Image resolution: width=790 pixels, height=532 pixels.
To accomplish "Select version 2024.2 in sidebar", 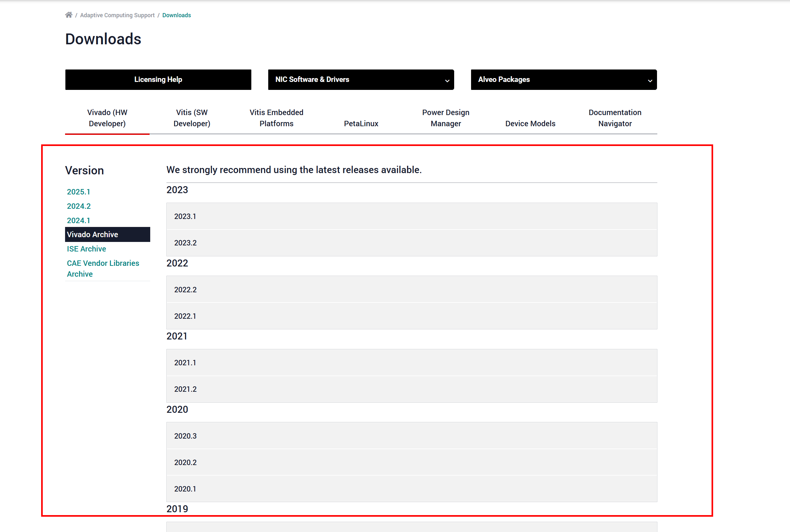I will (x=79, y=206).
